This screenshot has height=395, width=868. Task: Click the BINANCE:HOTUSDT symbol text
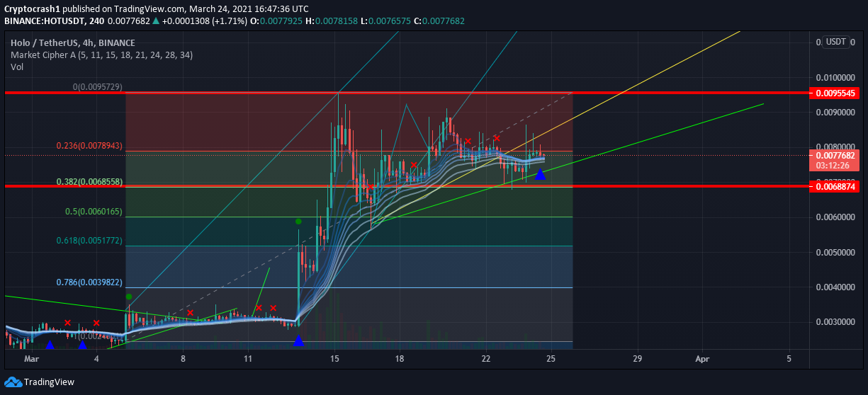click(x=43, y=21)
